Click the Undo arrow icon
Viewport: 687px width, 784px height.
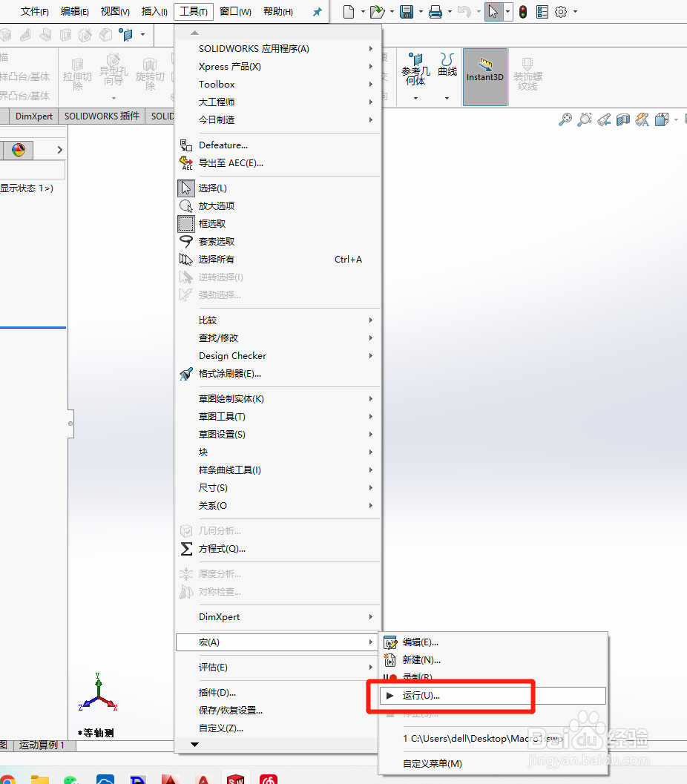(x=464, y=12)
